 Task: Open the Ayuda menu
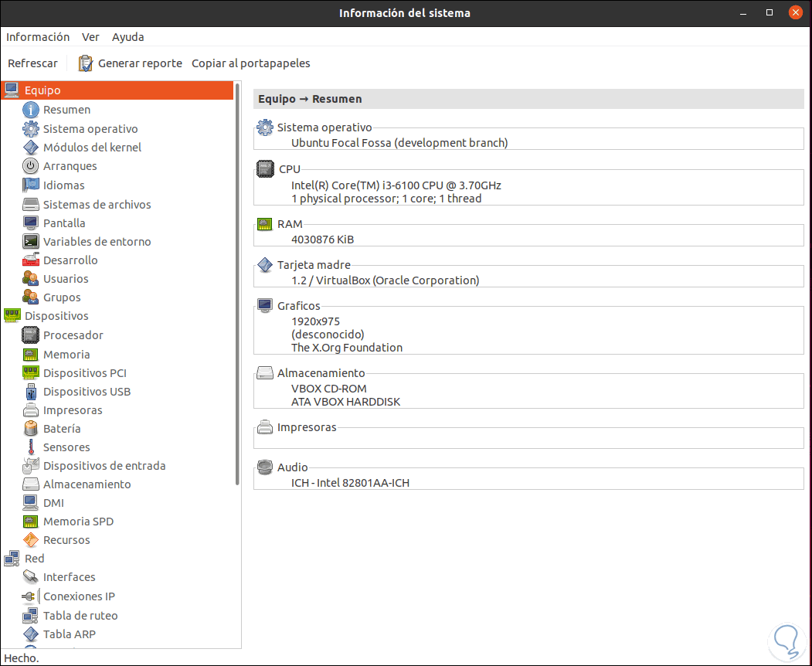127,37
